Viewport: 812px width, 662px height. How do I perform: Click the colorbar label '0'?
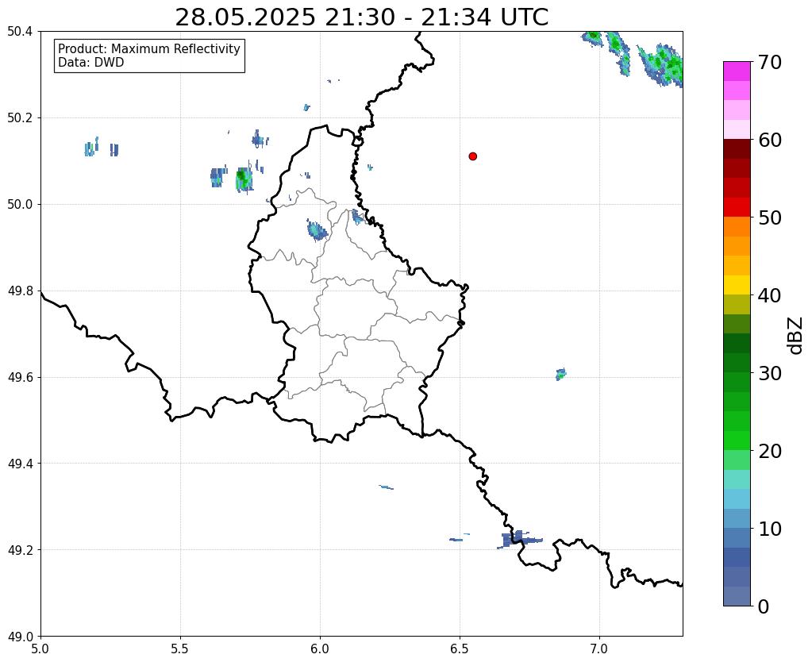coord(764,606)
